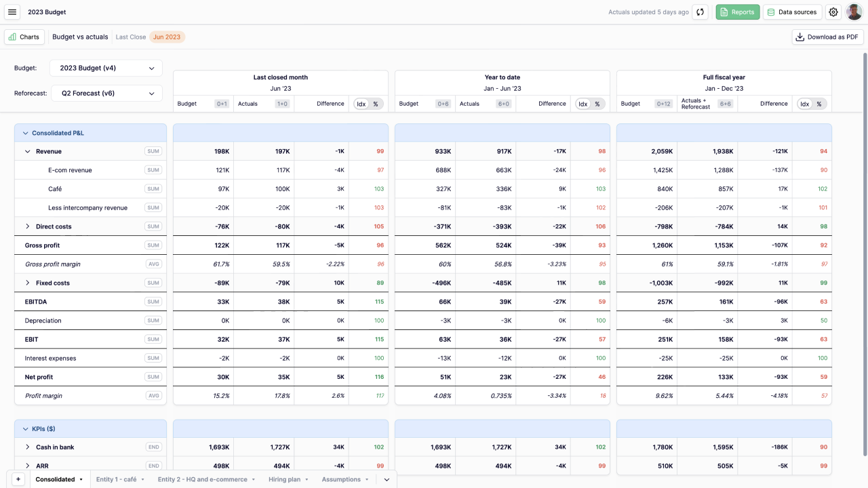Expand the Direct costs row
This screenshot has width=868, height=488.
click(28, 226)
